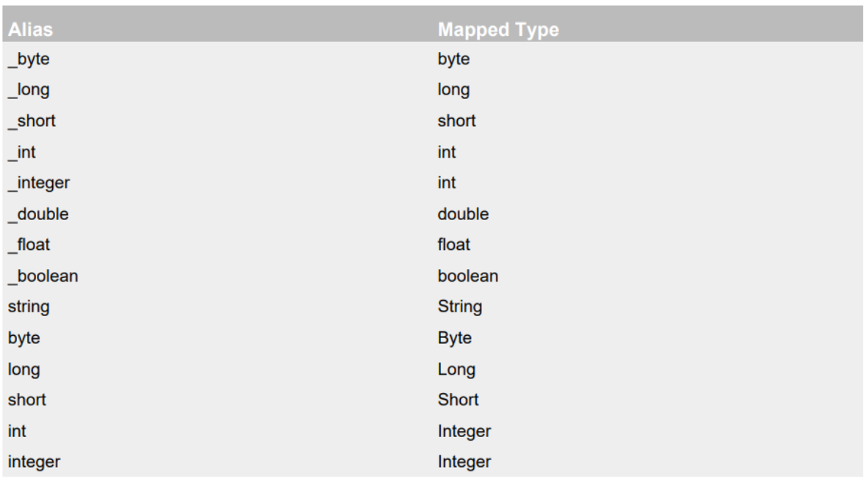Select the integer alias in last row
Screen dimensions: 868x481
[34, 462]
